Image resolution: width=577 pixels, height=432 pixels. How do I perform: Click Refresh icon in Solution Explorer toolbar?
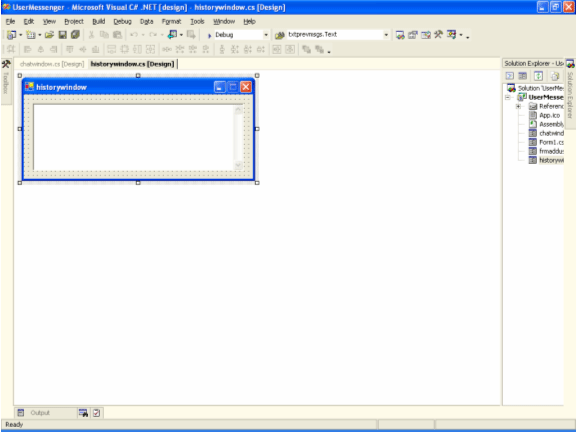[x=538, y=76]
